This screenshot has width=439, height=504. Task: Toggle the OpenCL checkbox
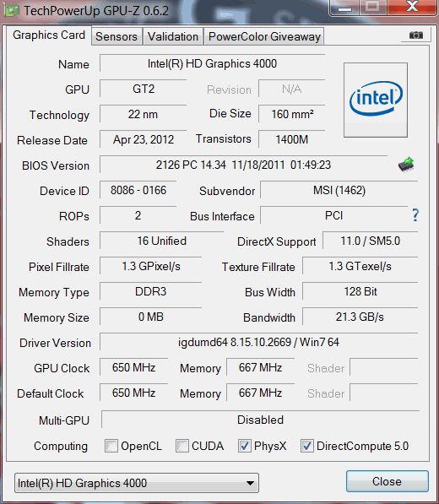(x=111, y=446)
